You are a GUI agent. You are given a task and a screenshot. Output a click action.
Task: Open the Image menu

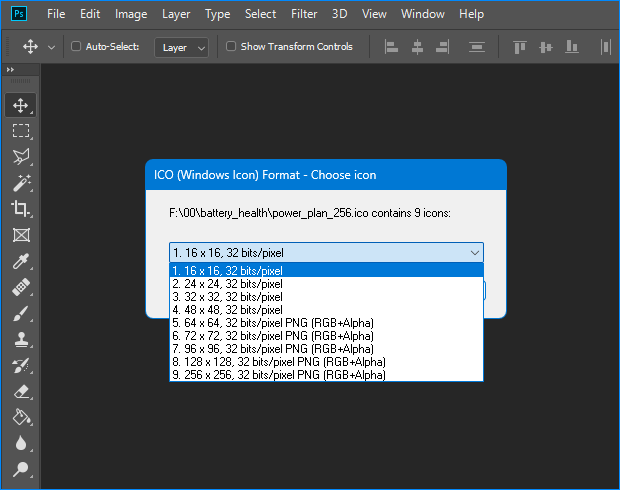tap(131, 14)
